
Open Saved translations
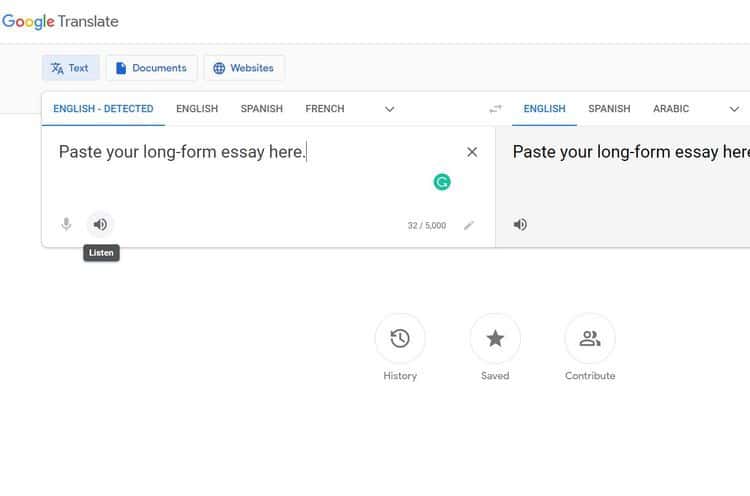495,348
